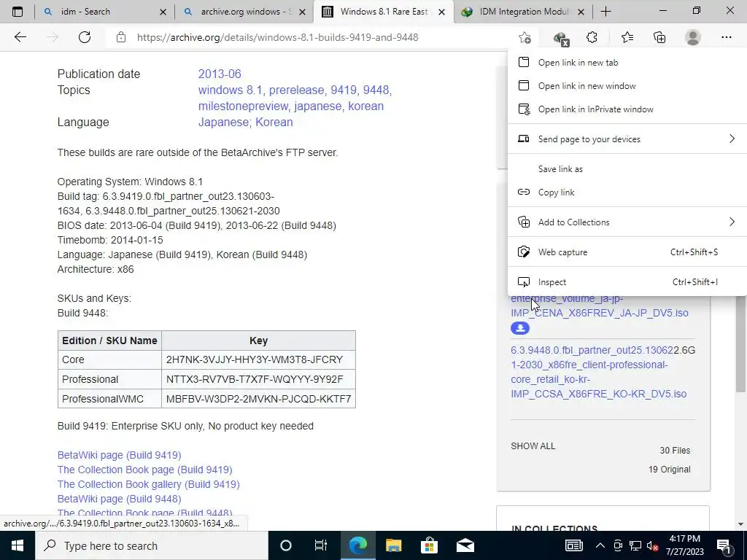Expand Send page to your devices submenu
The image size is (747, 560).
point(627,139)
